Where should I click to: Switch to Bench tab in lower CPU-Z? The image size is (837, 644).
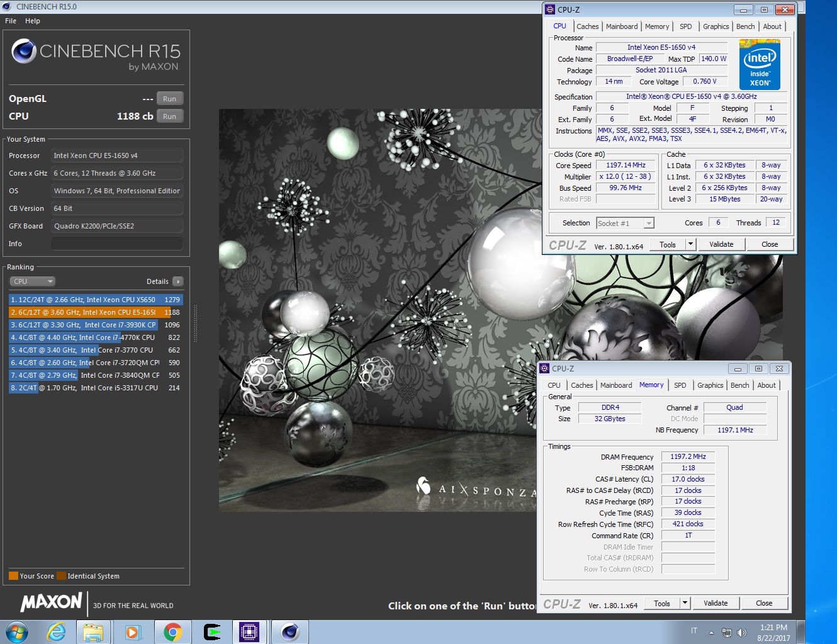click(739, 385)
